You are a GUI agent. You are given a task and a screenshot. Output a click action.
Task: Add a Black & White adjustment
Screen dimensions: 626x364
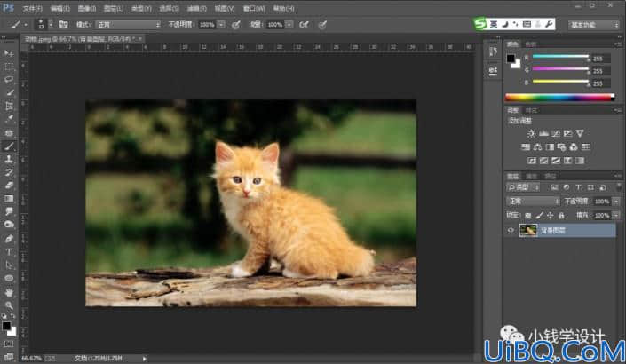coord(550,146)
